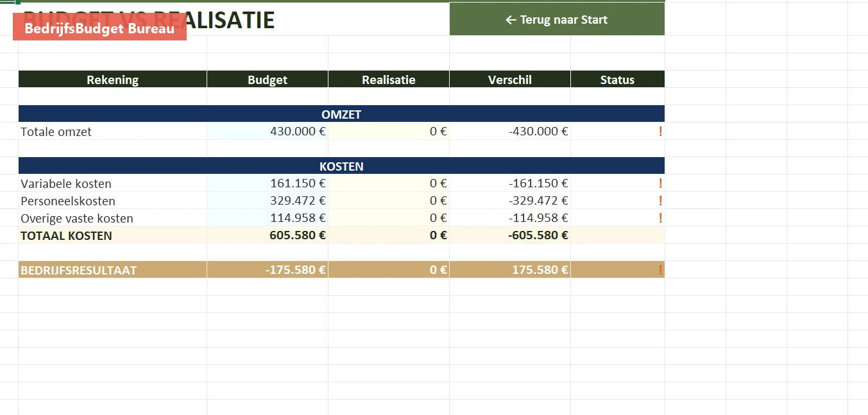Select budget cell 161.150 €
The width and height of the screenshot is (868, 415).
coord(268,183)
